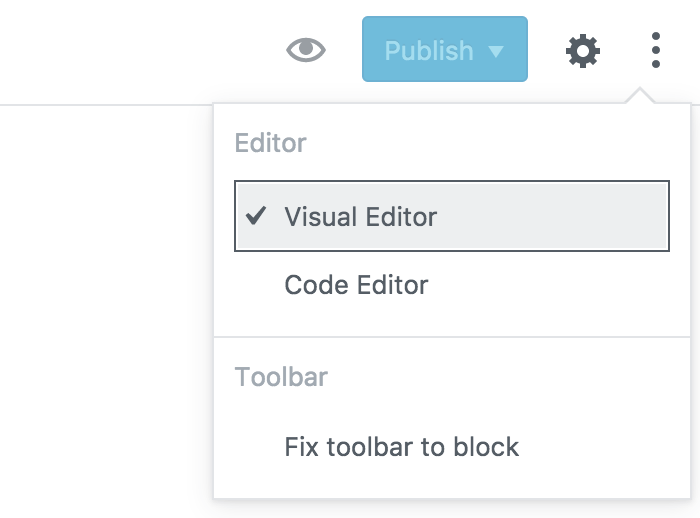Choose the Fix toolbar to block entry

(x=401, y=446)
